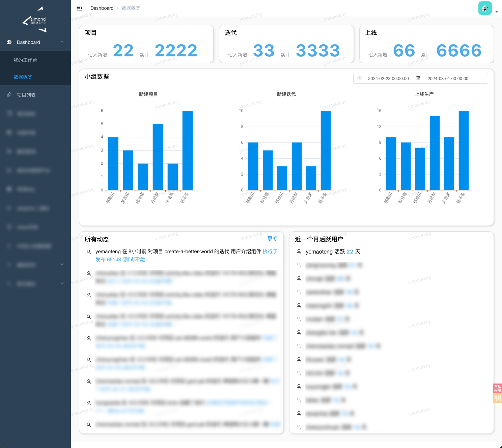Screen dimensions: 502x448
Task: Click the user icon next to yemaoteng activity
Action: click(89, 252)
